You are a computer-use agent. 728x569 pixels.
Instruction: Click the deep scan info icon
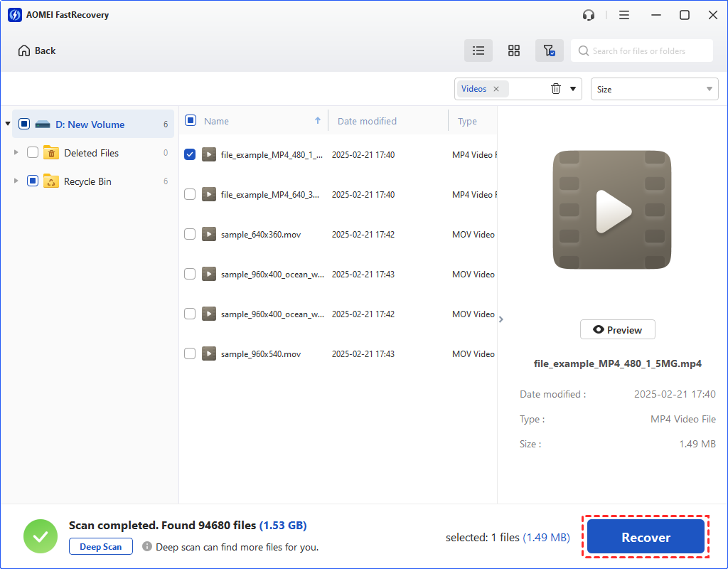pyautogui.click(x=147, y=546)
